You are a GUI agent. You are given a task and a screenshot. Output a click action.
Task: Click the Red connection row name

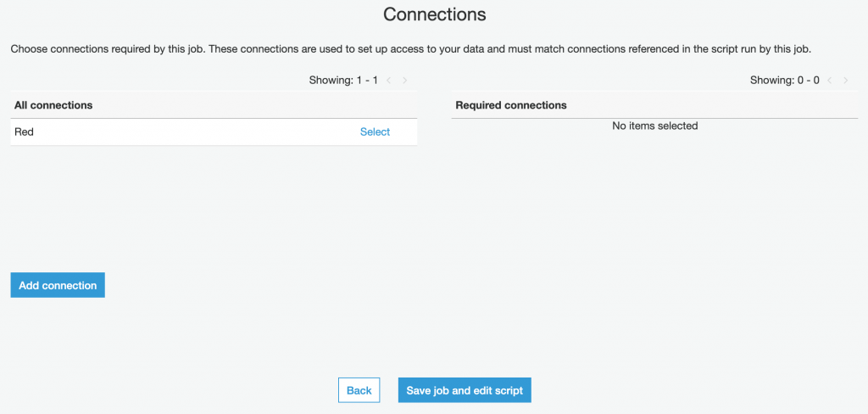(x=25, y=131)
